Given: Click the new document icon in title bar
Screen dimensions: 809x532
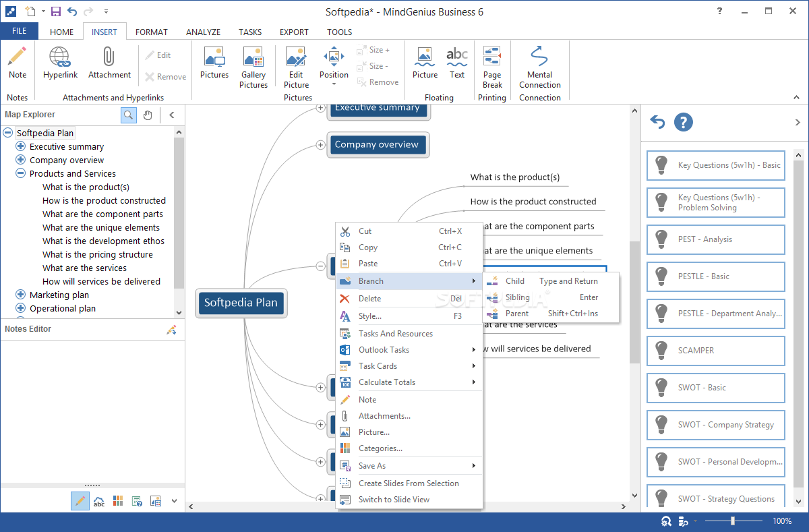Looking at the screenshot, I should (x=31, y=11).
